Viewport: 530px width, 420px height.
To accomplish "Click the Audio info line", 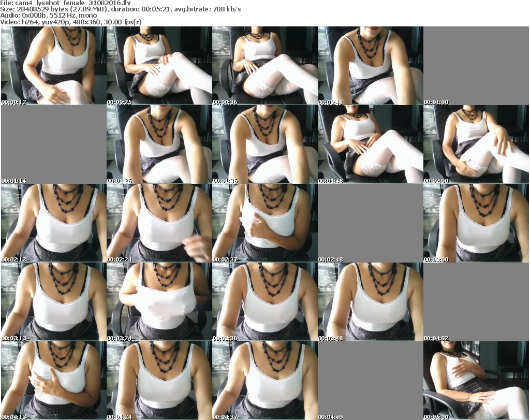I will (48, 16).
